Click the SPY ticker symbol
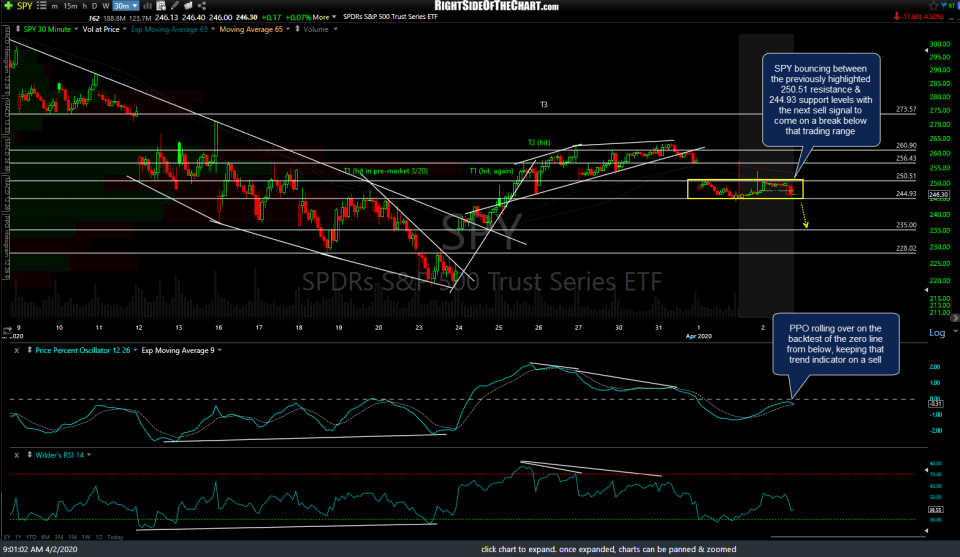960x557 pixels. click(25, 6)
